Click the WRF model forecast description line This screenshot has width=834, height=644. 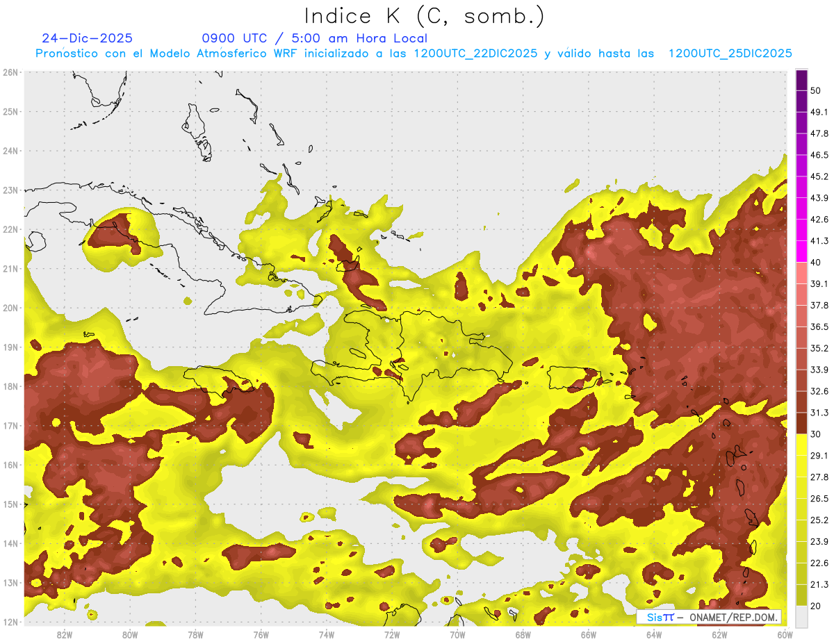tap(414, 53)
